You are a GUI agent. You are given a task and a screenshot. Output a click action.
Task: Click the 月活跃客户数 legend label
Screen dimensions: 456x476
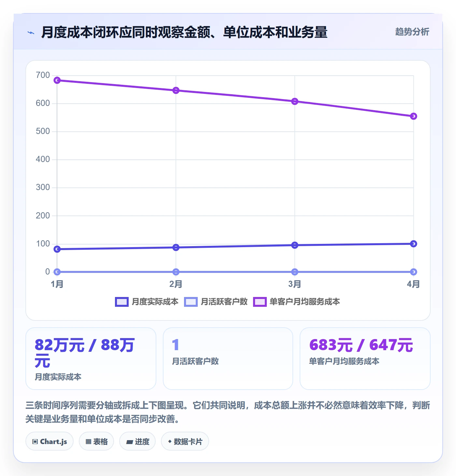(224, 302)
